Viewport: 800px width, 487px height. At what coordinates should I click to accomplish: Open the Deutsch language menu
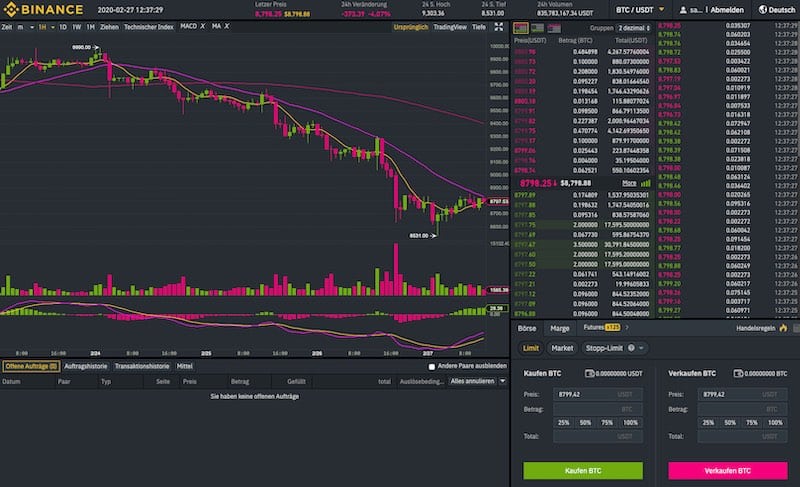click(777, 10)
